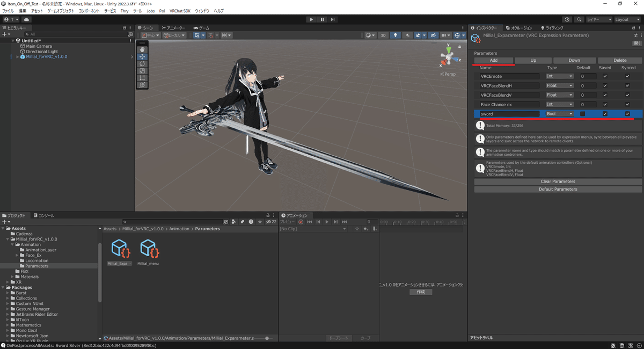Open Type dropdown for Face Change ex
Image resolution: width=644 pixels, height=349 pixels.
click(x=559, y=105)
